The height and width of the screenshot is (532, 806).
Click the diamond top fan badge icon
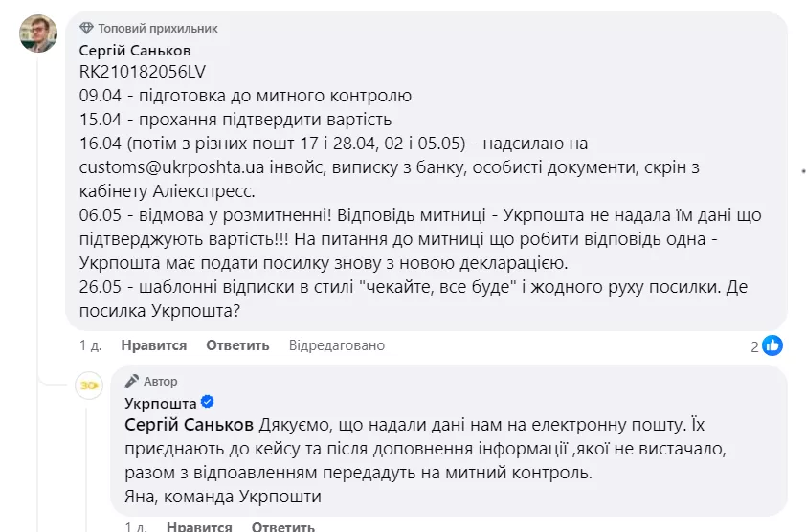[x=87, y=29]
